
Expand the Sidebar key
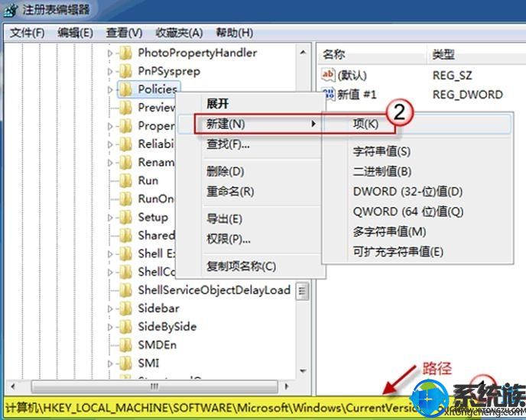(x=110, y=309)
